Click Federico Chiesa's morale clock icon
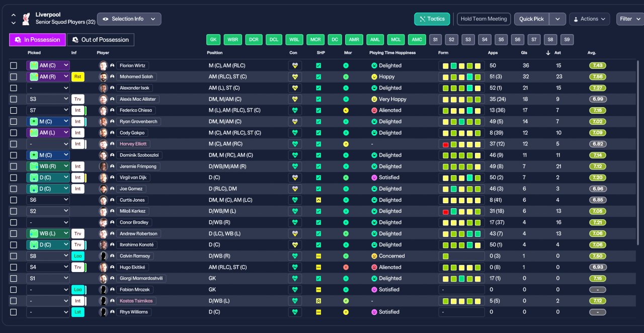644x333 pixels. tap(346, 110)
